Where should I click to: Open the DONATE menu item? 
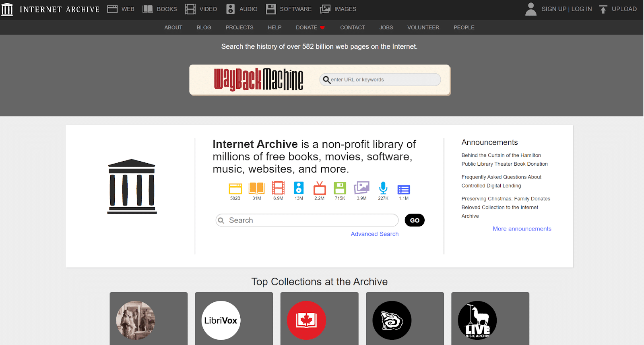coord(310,27)
